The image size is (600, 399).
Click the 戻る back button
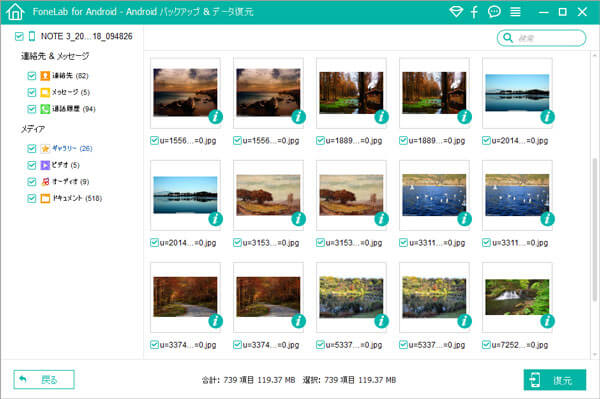[44, 379]
